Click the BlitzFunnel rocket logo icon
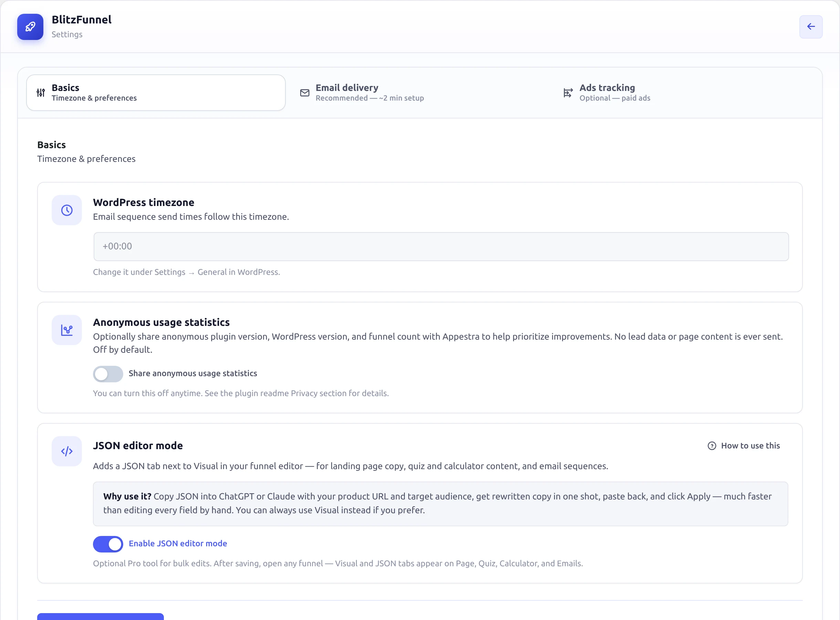This screenshot has height=620, width=840. tap(30, 27)
